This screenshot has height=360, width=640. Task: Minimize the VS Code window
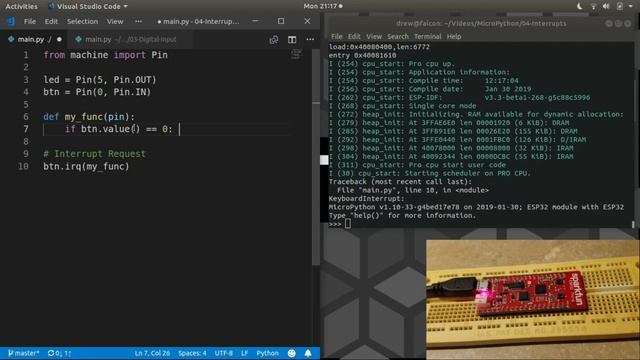coord(256,21)
